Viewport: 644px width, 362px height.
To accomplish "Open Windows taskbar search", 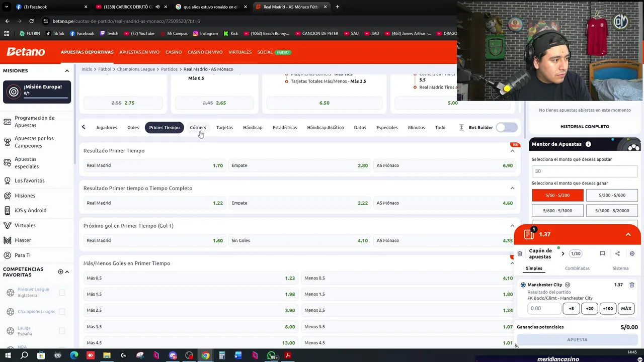I will [24, 355].
